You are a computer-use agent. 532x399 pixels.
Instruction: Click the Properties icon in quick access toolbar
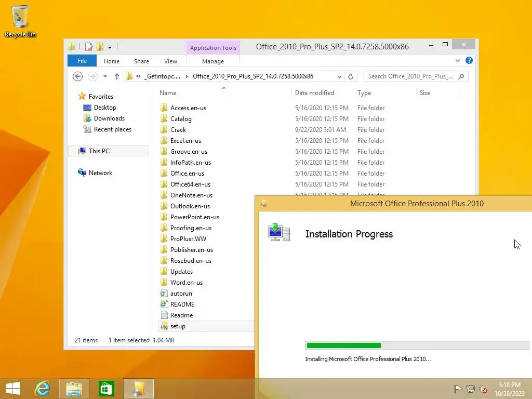pyautogui.click(x=88, y=46)
